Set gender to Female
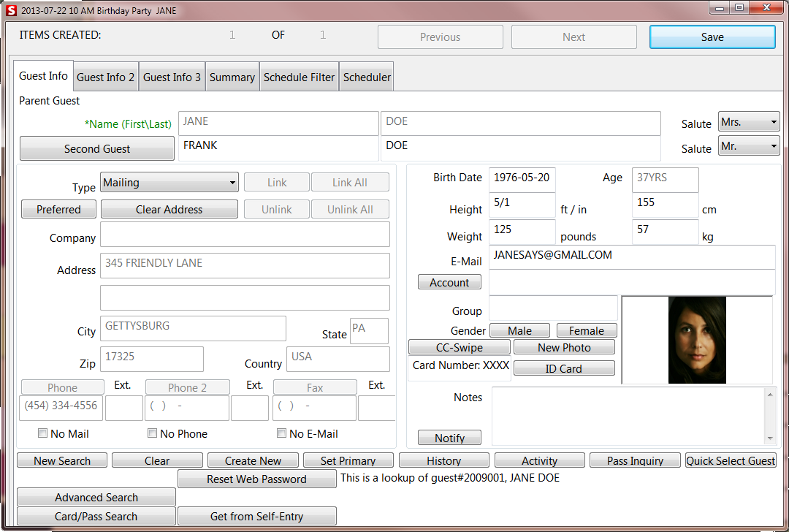This screenshot has height=532, width=789. click(x=587, y=331)
